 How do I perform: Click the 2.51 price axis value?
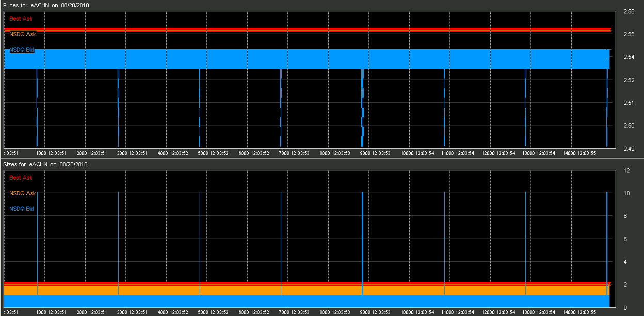(x=629, y=103)
